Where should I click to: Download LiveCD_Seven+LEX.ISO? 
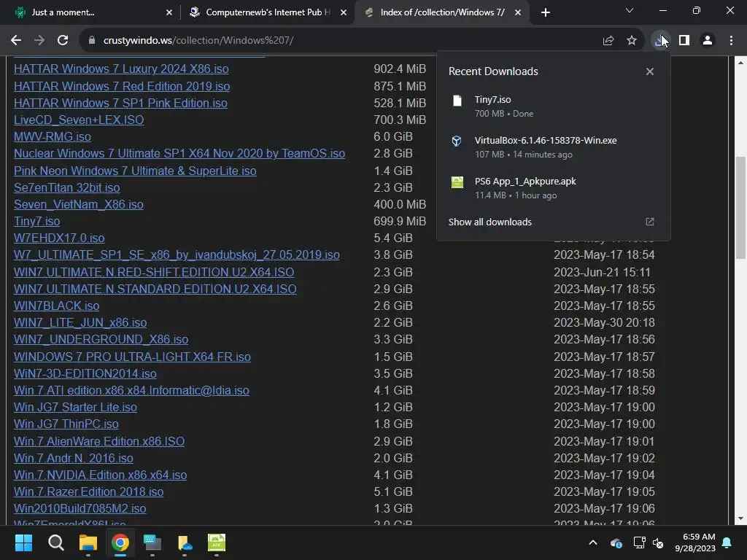[x=79, y=120]
